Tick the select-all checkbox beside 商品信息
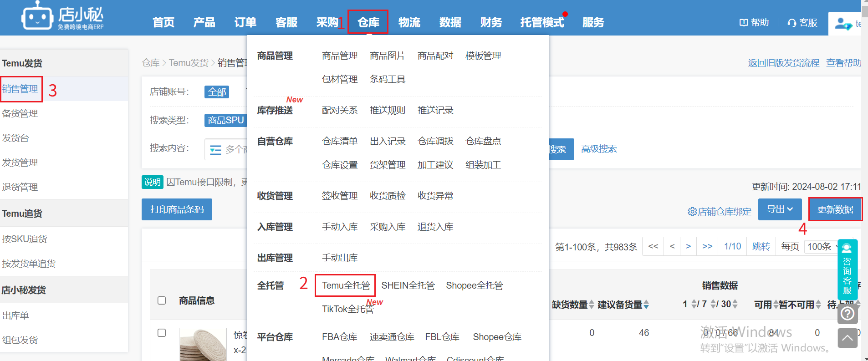Image resolution: width=868 pixels, height=361 pixels. (162, 300)
